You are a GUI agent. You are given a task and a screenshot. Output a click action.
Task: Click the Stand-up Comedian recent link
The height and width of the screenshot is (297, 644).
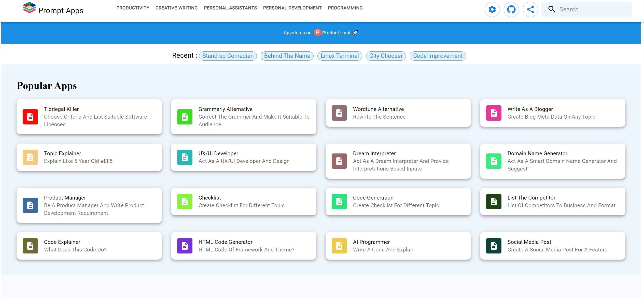(x=228, y=55)
